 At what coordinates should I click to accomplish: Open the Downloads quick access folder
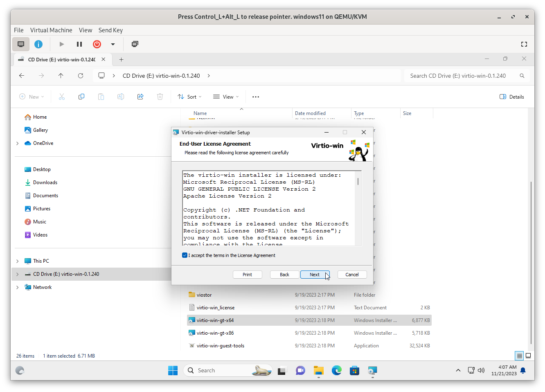click(45, 182)
